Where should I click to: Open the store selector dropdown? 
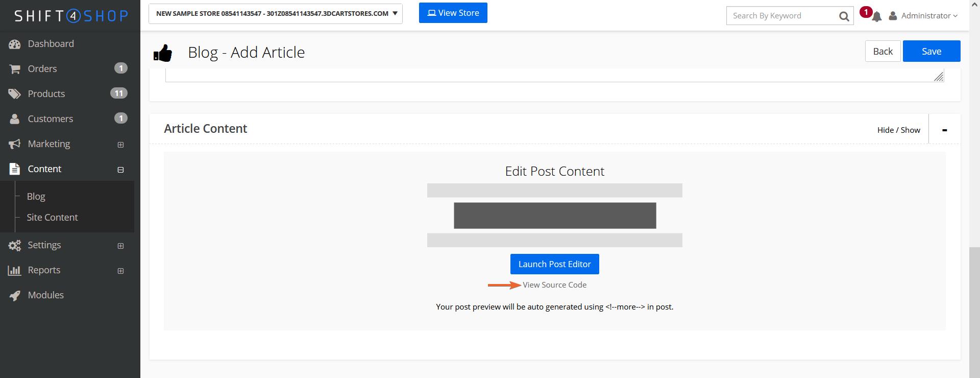click(x=276, y=14)
